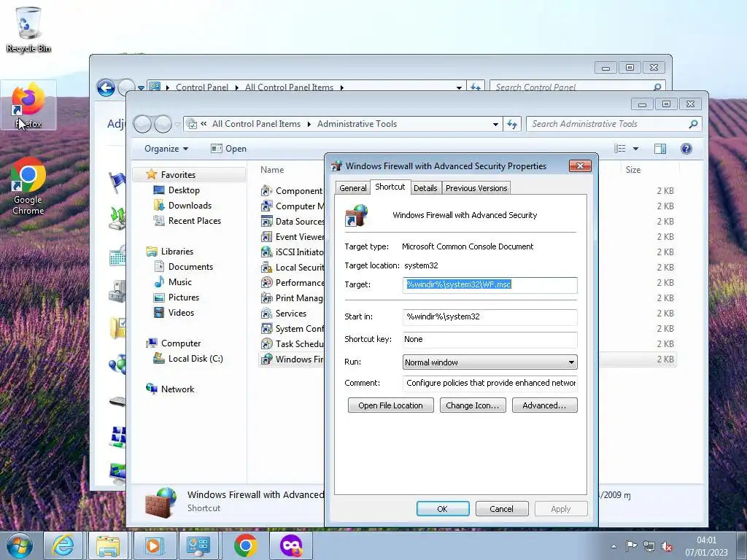Click the Target text field

tap(489, 285)
